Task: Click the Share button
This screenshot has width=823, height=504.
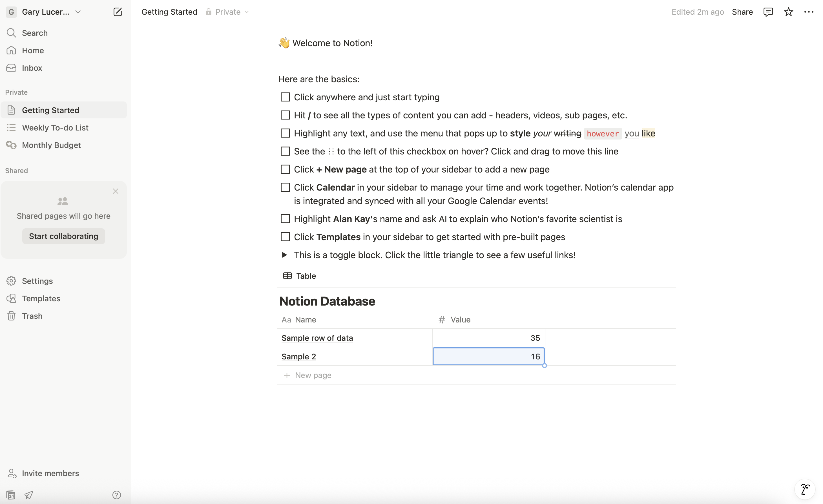Action: tap(742, 12)
